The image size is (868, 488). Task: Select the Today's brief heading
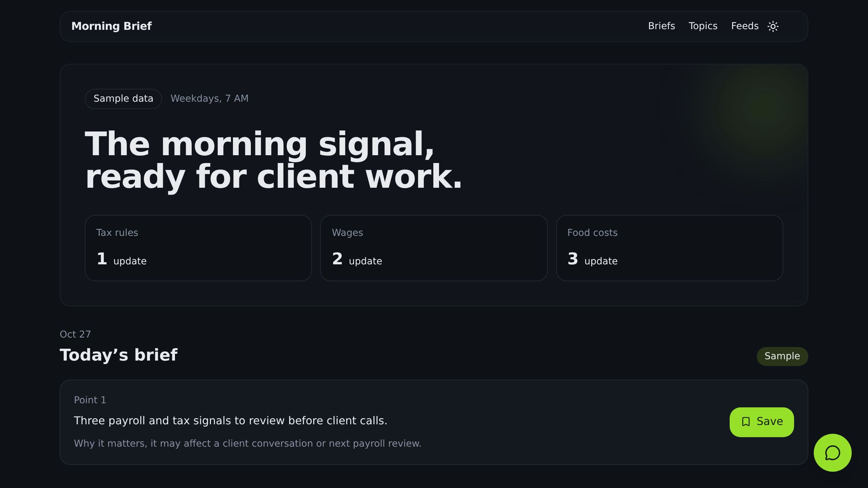118,355
